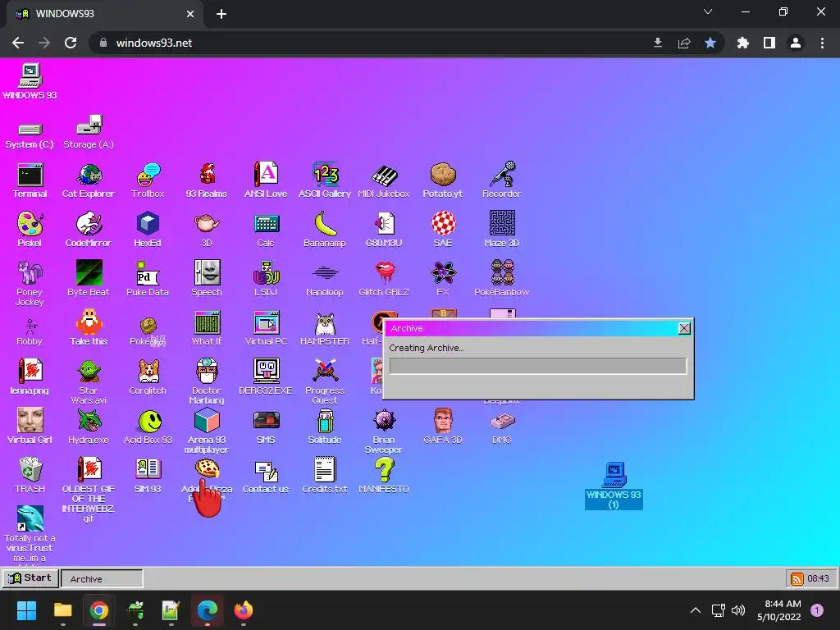The height and width of the screenshot is (630, 840).
Task: Open Puke Data icon
Action: coord(148,279)
